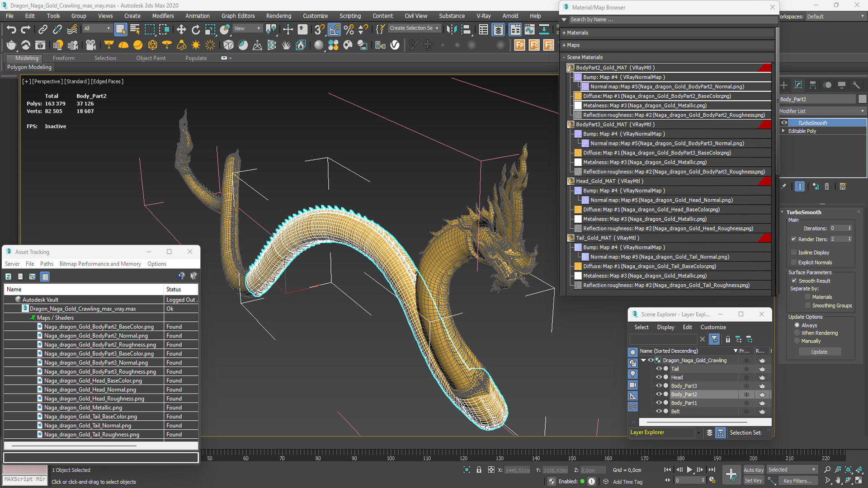Click BodyPart2_Gold_MAT material swatch
The width and height of the screenshot is (868, 488).
pyautogui.click(x=571, y=68)
